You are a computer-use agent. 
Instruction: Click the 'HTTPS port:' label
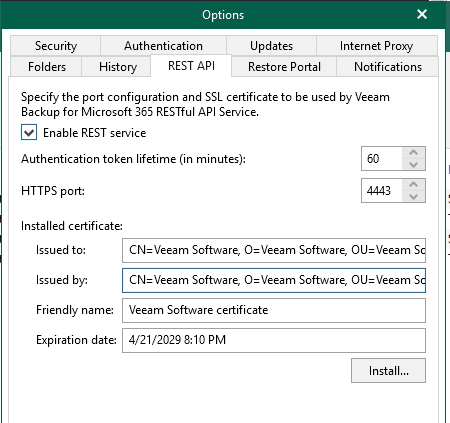[x=53, y=191]
